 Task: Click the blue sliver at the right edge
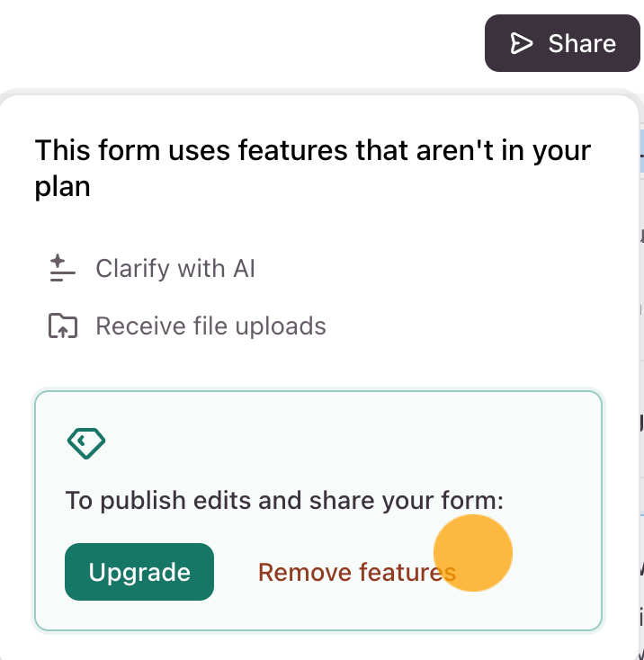coord(642,151)
